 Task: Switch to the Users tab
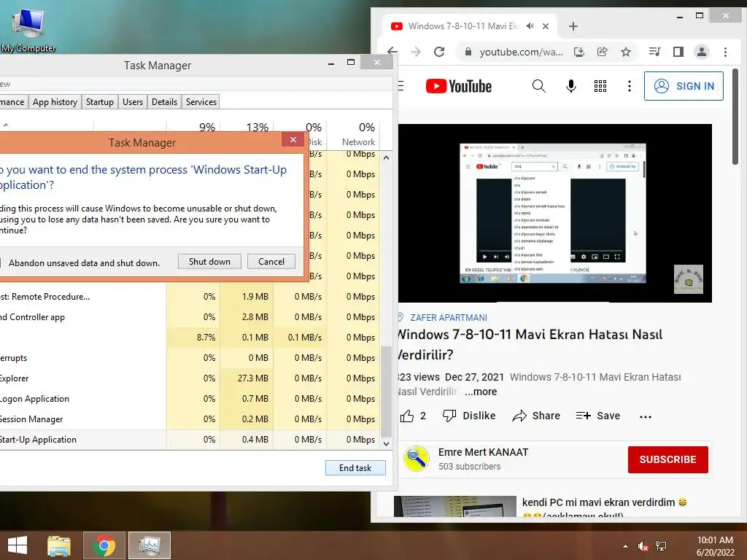(x=133, y=102)
